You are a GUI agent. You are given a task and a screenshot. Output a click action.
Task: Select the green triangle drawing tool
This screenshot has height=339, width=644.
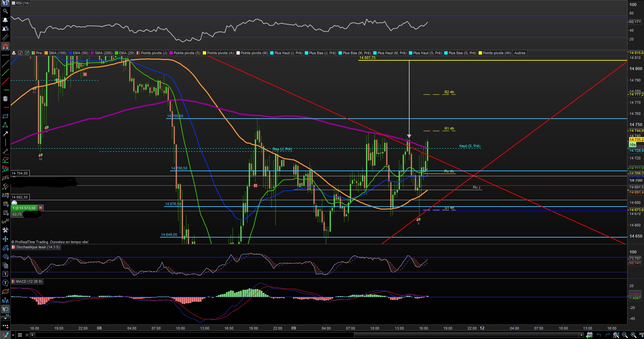[x=5, y=125]
